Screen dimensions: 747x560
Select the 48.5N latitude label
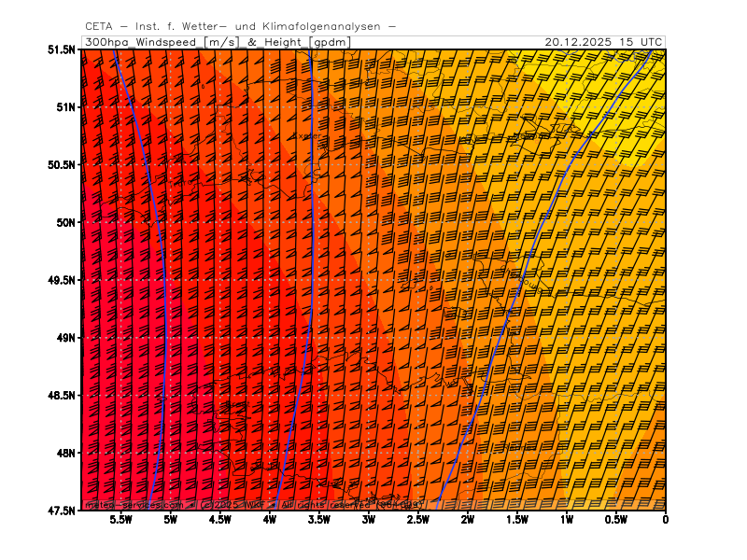[62, 396]
